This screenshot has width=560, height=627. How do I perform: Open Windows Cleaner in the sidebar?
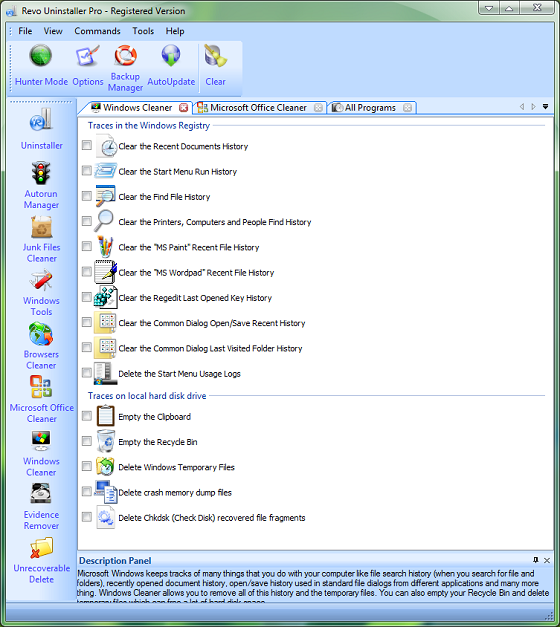click(x=41, y=454)
